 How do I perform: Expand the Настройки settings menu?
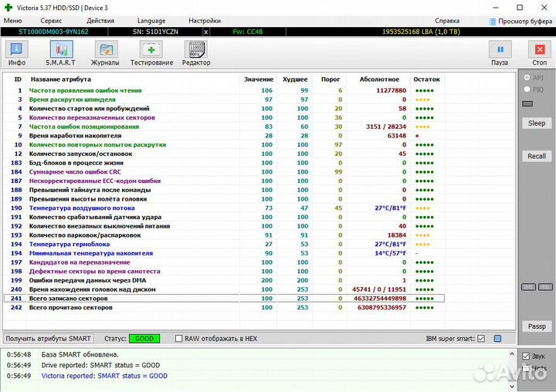204,20
